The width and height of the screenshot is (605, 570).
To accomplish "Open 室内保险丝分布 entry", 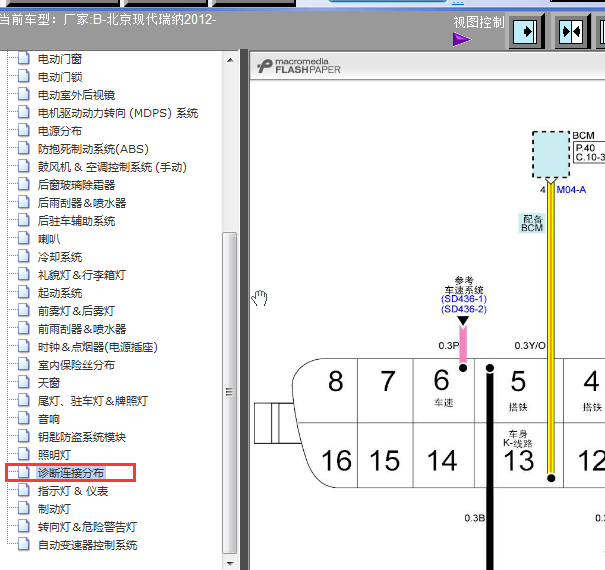I will pyautogui.click(x=76, y=365).
